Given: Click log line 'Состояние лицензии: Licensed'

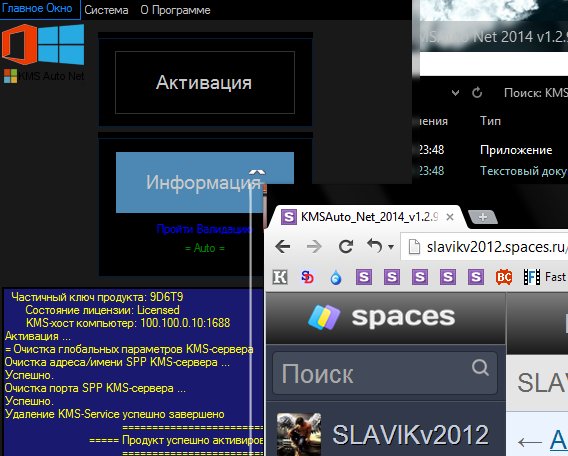Looking at the screenshot, I should tap(103, 310).
